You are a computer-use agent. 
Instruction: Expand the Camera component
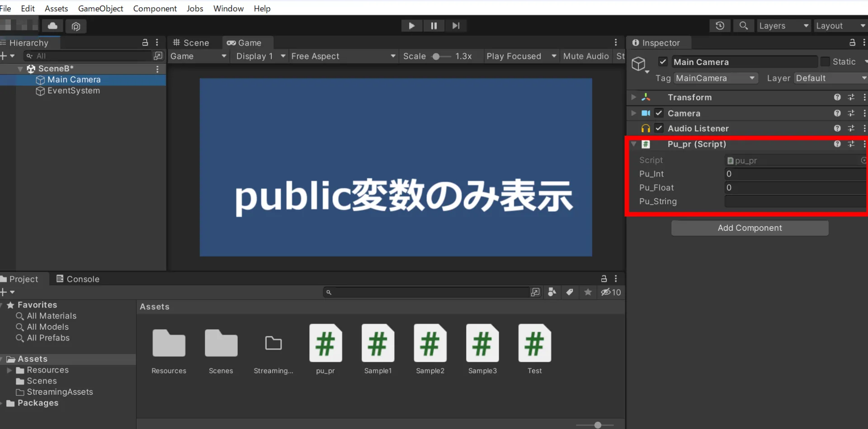(x=634, y=113)
